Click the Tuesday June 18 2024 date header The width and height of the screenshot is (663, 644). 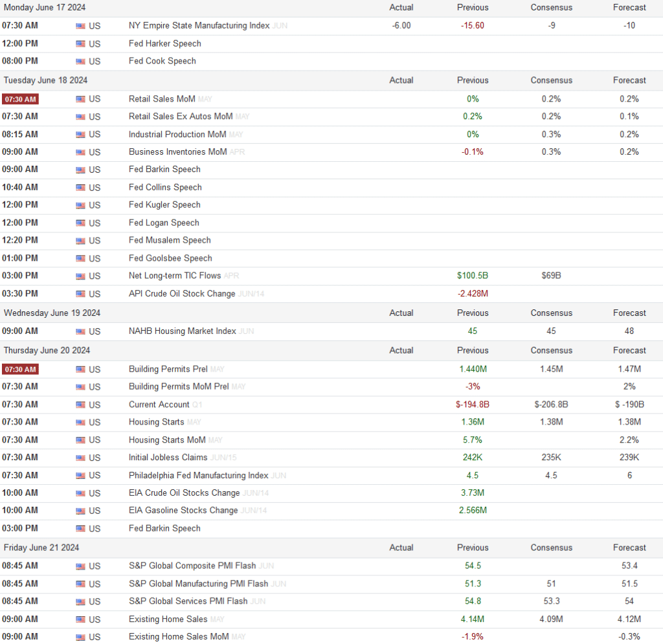pos(45,80)
